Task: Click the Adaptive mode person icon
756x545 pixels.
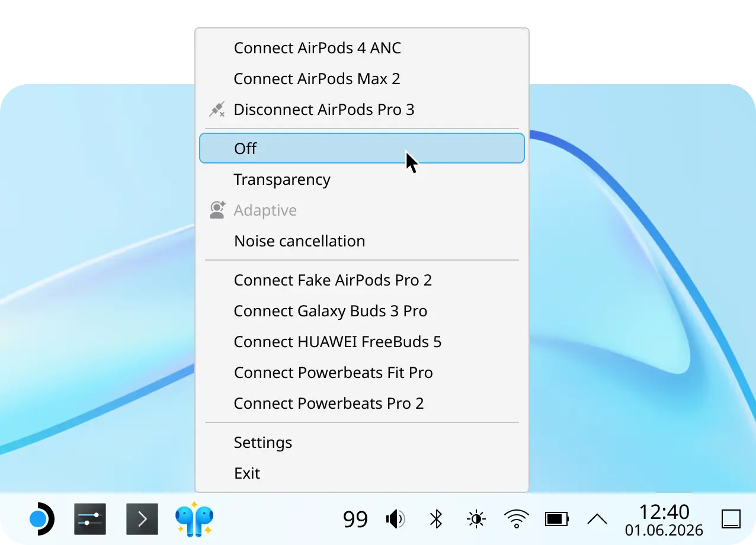Action: (217, 210)
